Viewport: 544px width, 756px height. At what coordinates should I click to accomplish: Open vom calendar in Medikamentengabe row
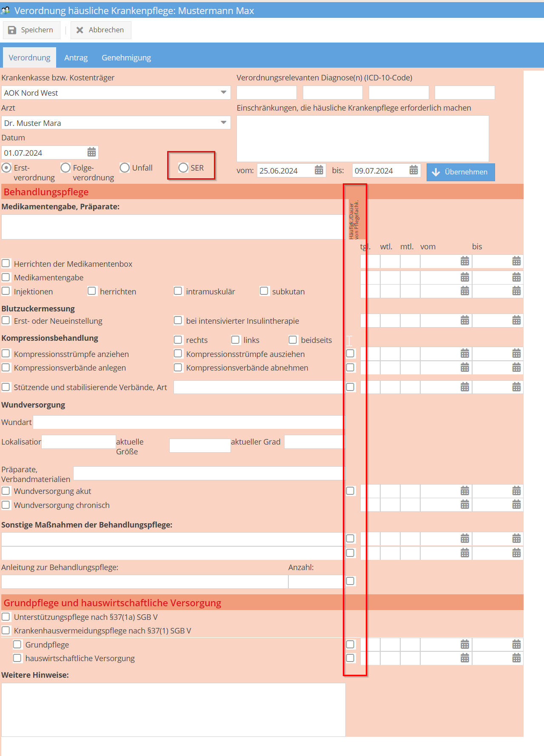464,277
